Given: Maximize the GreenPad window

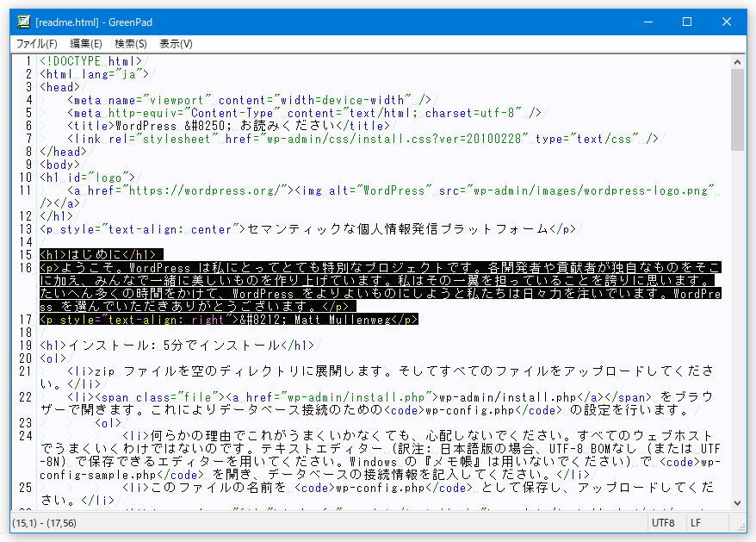Looking at the screenshot, I should click(687, 22).
